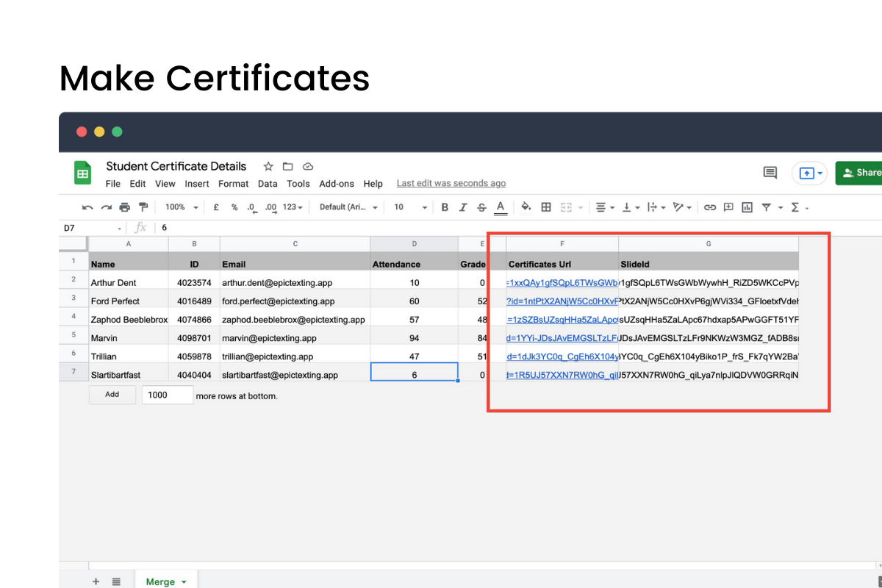Insert a link using the toolbar icon
This screenshot has height=588, width=882.
coord(710,207)
